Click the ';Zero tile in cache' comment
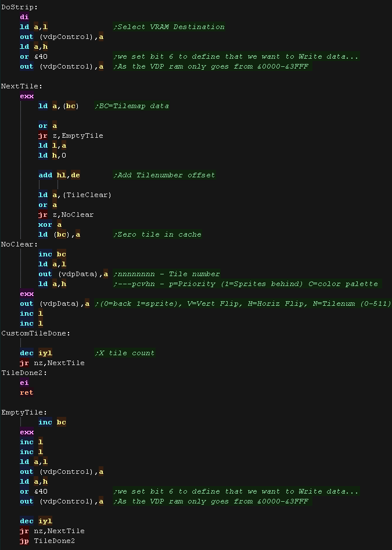 click(x=157, y=234)
